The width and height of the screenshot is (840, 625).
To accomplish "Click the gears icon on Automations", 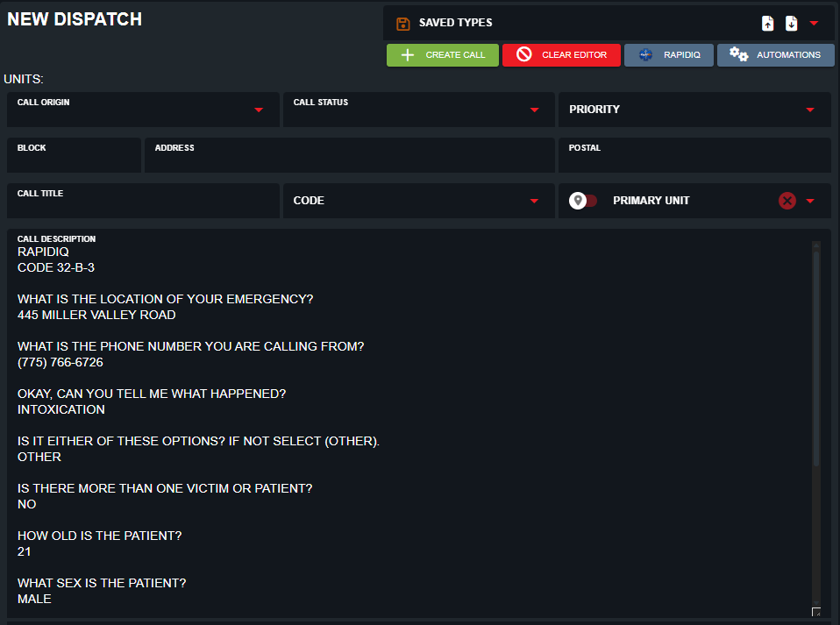I will [x=738, y=55].
